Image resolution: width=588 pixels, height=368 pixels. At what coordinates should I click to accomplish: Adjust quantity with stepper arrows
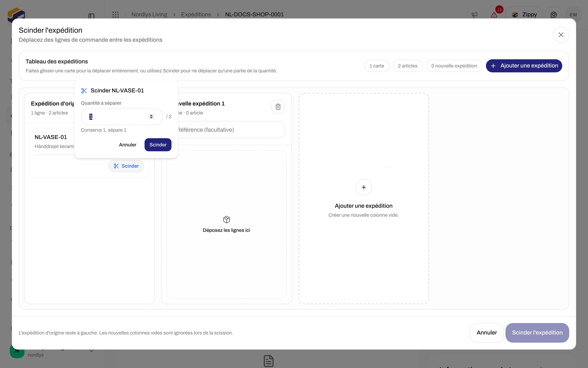tap(151, 117)
